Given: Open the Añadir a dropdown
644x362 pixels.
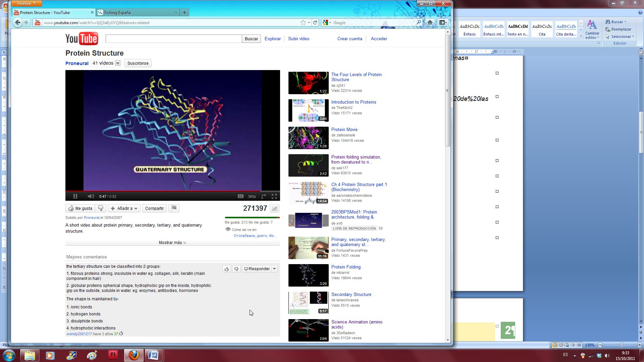Looking at the screenshot, I should coord(124,208).
